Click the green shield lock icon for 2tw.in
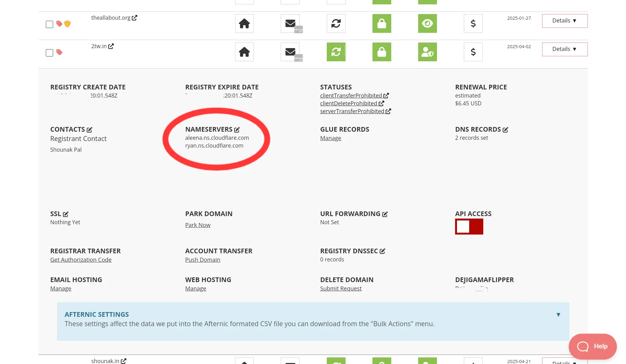Image resolution: width=626 pixels, height=364 pixels. tap(382, 52)
